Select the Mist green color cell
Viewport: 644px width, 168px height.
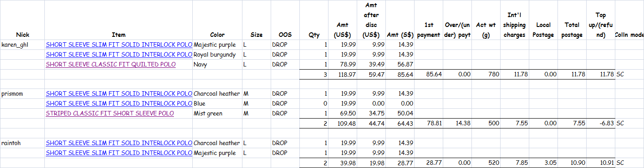point(217,114)
